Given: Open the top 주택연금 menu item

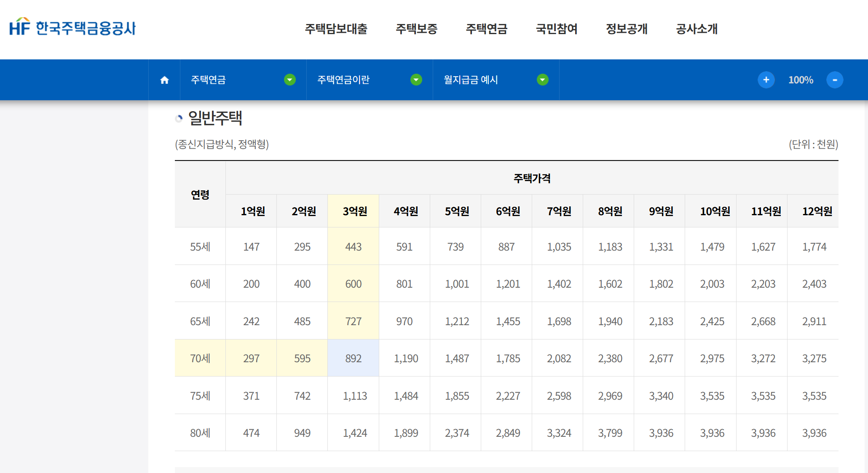Looking at the screenshot, I should tap(486, 29).
